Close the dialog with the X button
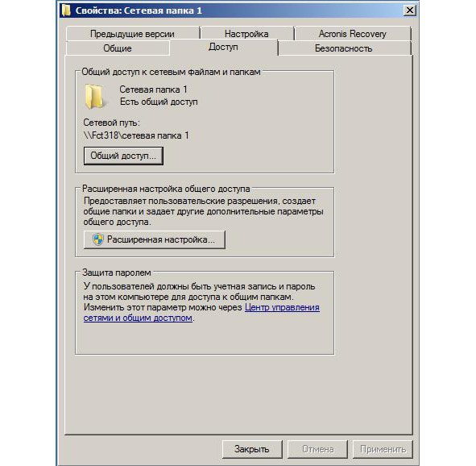 [x=409, y=10]
